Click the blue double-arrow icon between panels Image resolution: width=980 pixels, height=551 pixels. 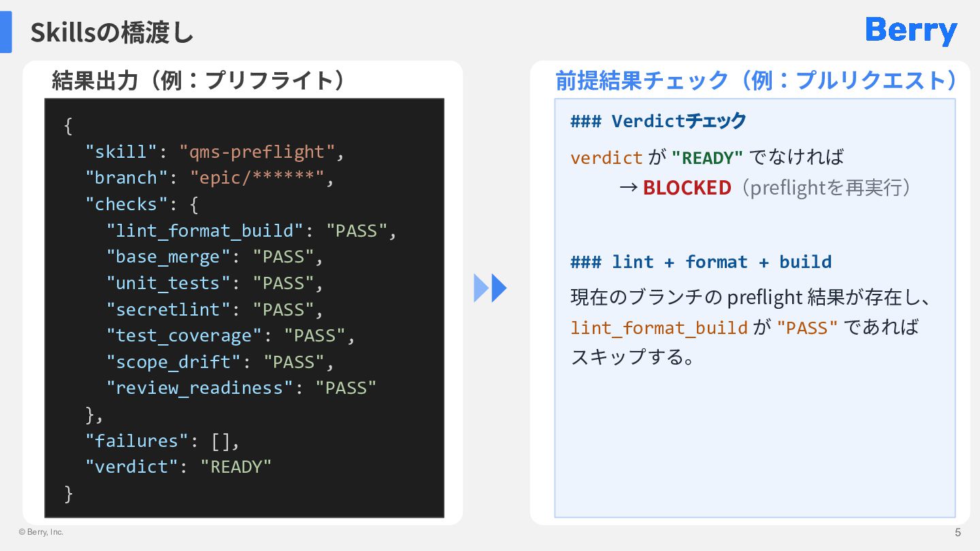pos(490,288)
